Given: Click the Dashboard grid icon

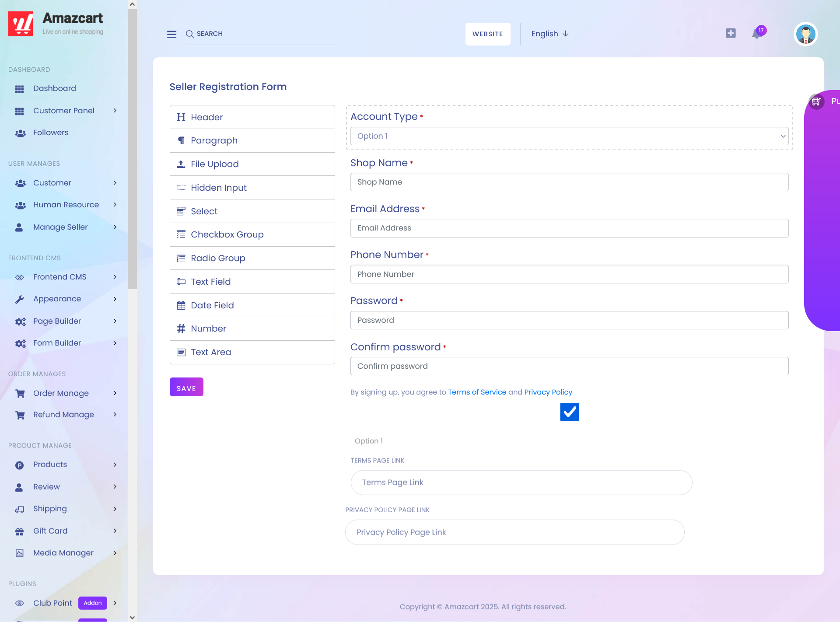Looking at the screenshot, I should 20,89.
